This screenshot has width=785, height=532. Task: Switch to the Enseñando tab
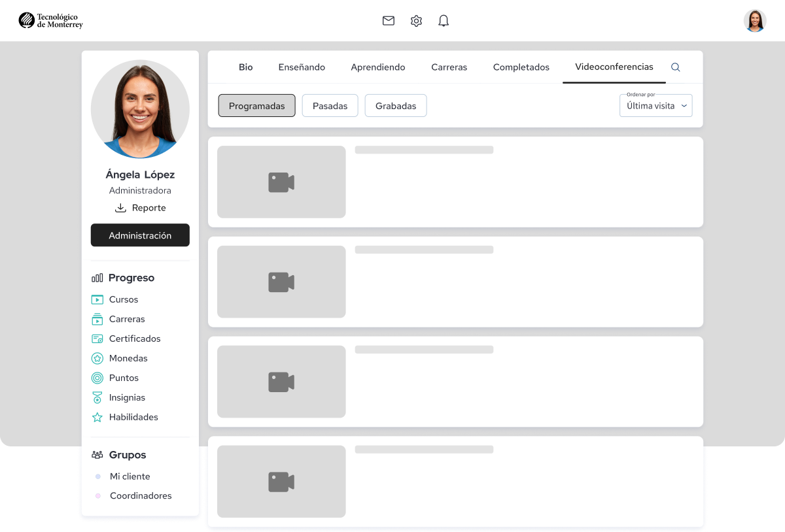[x=302, y=67]
